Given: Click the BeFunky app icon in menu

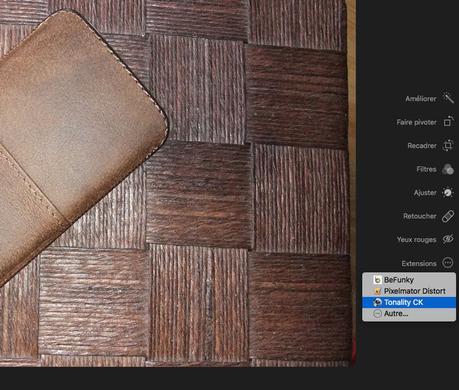Looking at the screenshot, I should (x=377, y=280).
